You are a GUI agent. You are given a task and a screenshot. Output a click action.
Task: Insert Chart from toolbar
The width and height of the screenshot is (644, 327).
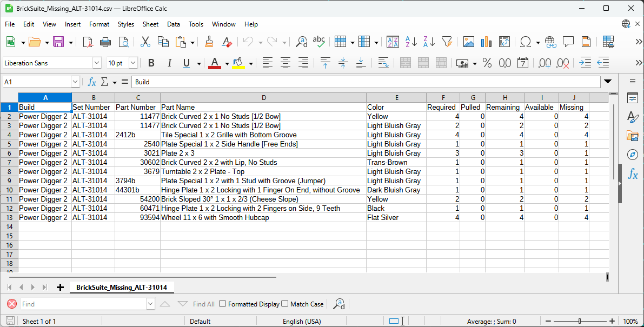pyautogui.click(x=486, y=42)
